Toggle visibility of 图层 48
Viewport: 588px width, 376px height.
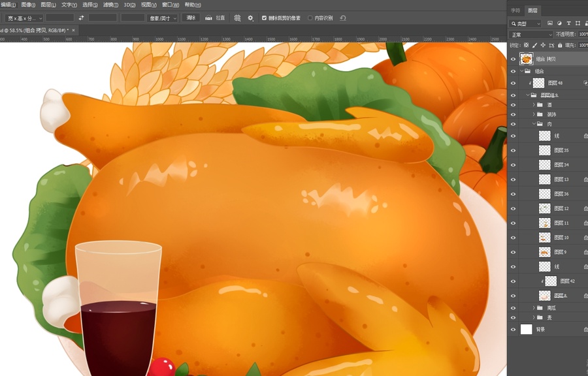click(x=513, y=83)
